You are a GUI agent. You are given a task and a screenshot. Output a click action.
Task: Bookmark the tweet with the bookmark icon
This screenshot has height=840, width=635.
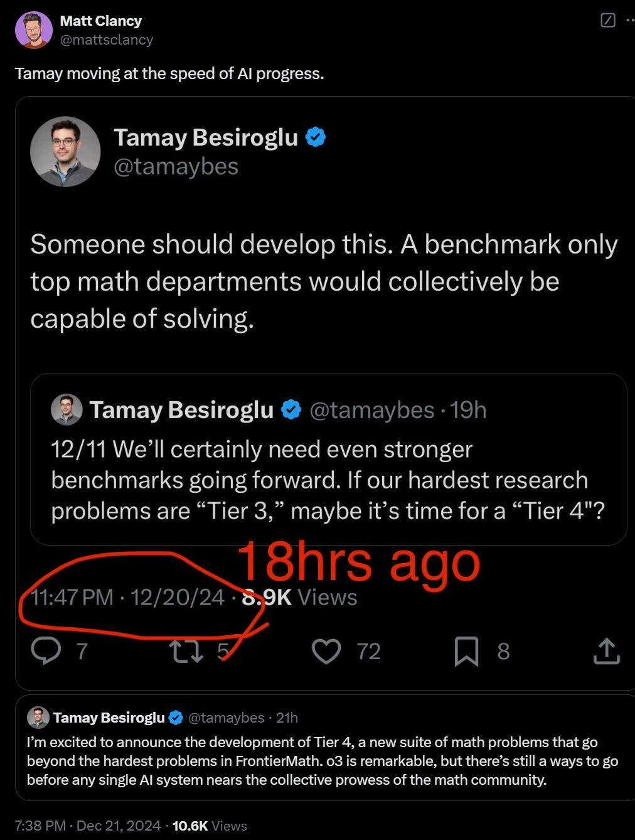466,651
